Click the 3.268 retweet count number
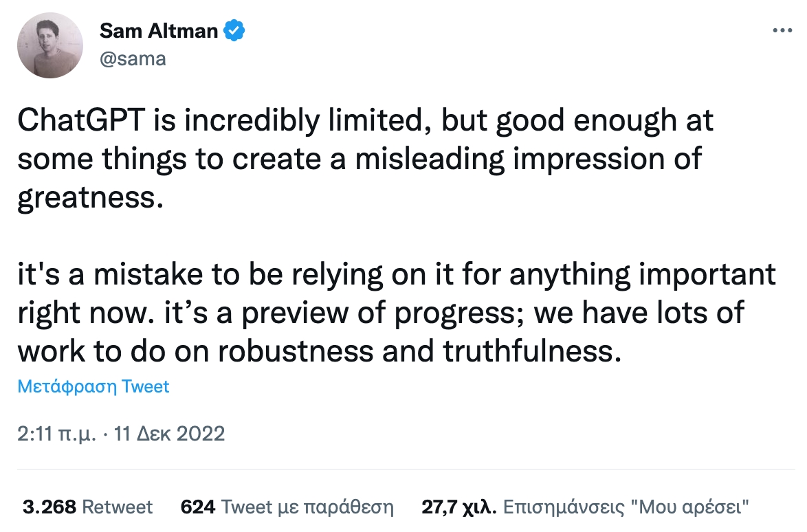The image size is (807, 532). click(49, 507)
